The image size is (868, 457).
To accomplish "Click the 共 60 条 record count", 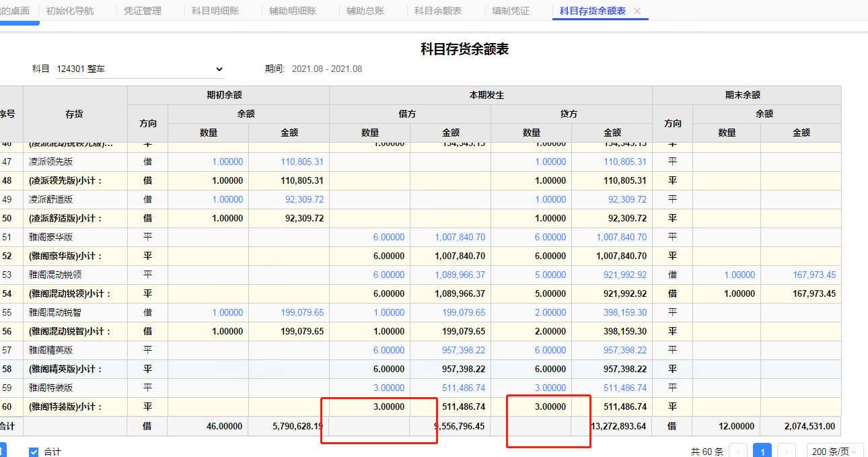I will (707, 452).
